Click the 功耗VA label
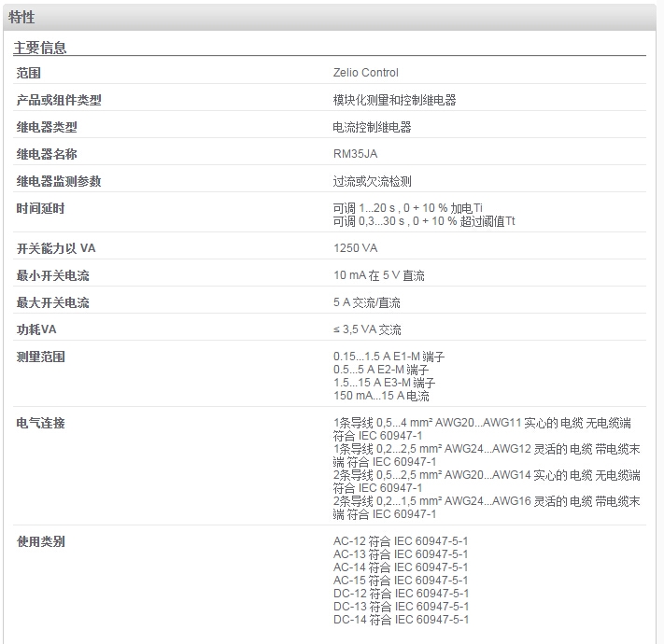The width and height of the screenshot is (664, 644). point(36,329)
